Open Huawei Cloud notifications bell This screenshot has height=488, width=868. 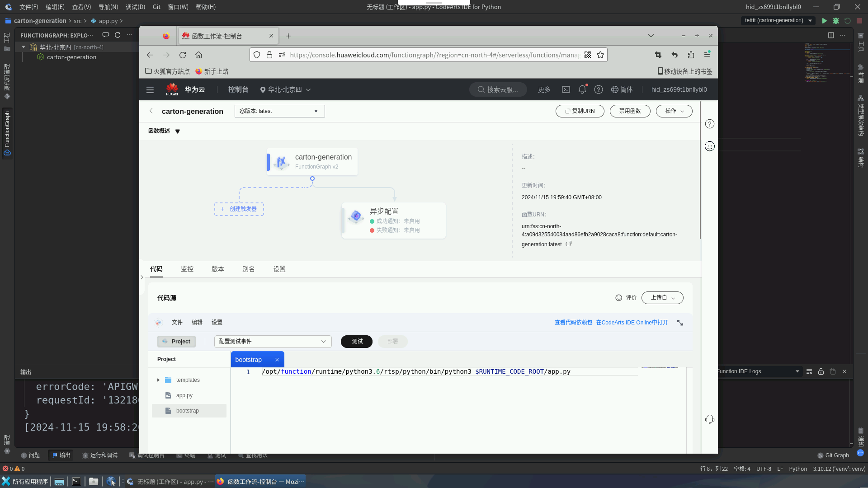pyautogui.click(x=582, y=89)
